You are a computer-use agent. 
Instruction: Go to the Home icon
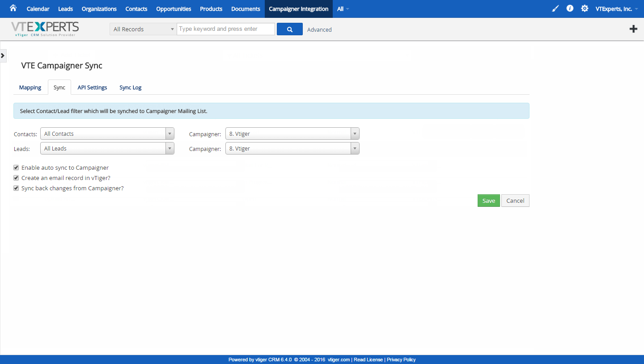[13, 8]
